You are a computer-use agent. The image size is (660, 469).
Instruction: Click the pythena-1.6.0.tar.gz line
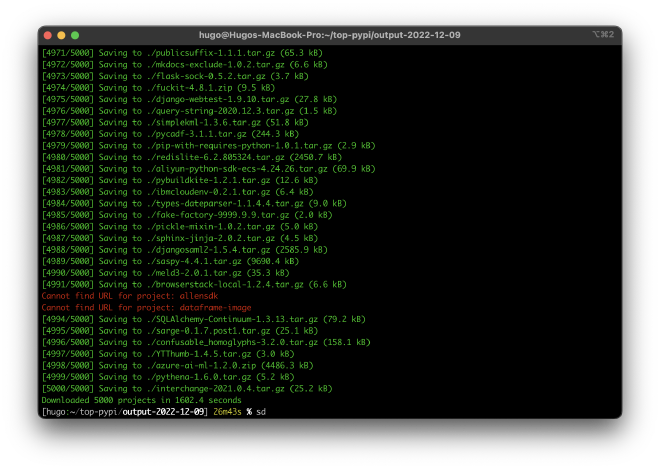pos(168,377)
